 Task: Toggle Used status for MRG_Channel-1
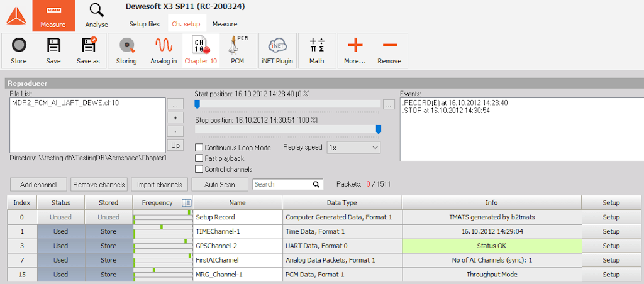click(61, 275)
